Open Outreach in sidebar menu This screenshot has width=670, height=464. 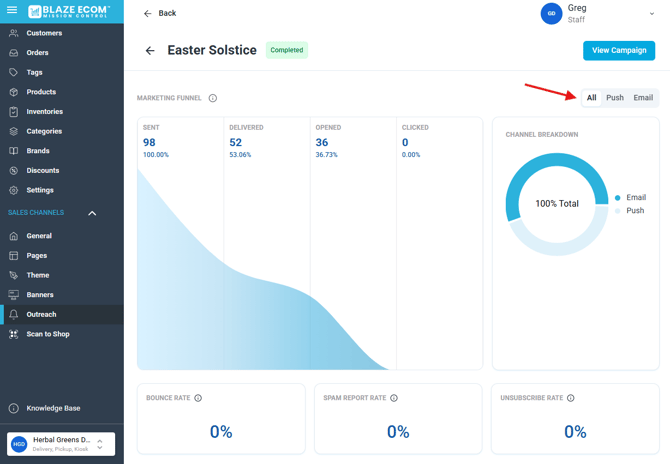pos(41,314)
